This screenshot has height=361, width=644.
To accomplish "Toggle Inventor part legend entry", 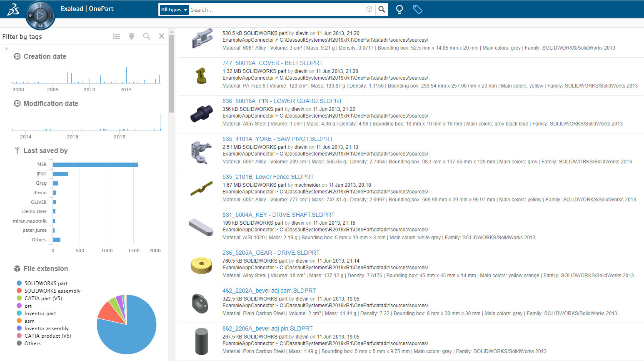I will tap(40, 313).
